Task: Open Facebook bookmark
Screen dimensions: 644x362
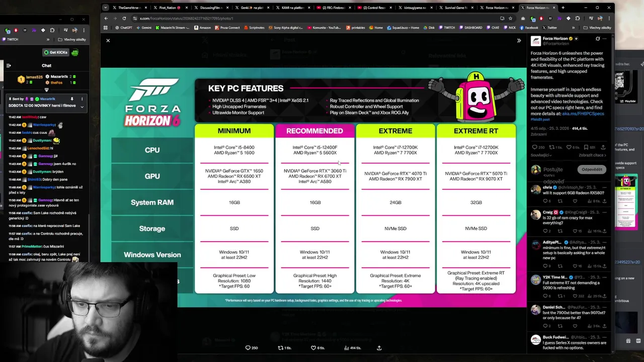Action: [529, 28]
